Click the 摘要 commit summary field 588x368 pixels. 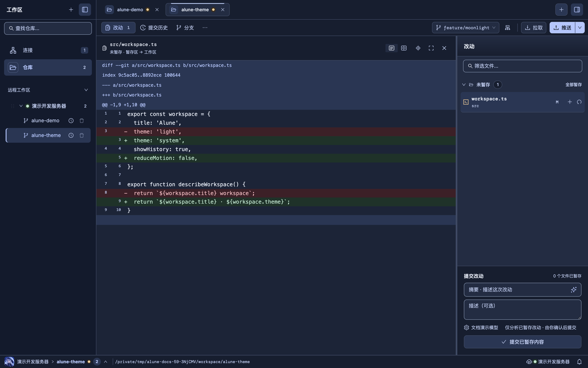522,289
